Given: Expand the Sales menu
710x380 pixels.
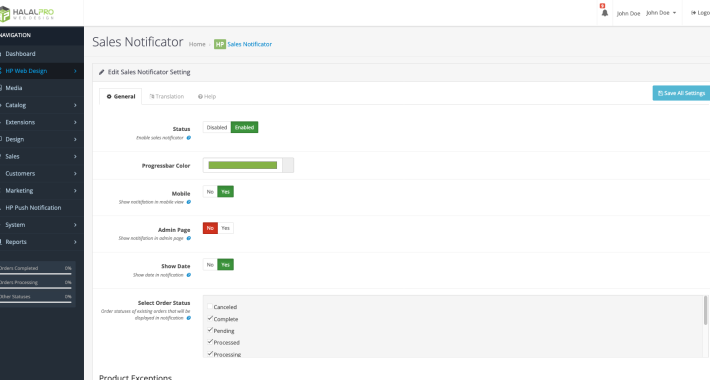Looking at the screenshot, I should tap(42, 156).
